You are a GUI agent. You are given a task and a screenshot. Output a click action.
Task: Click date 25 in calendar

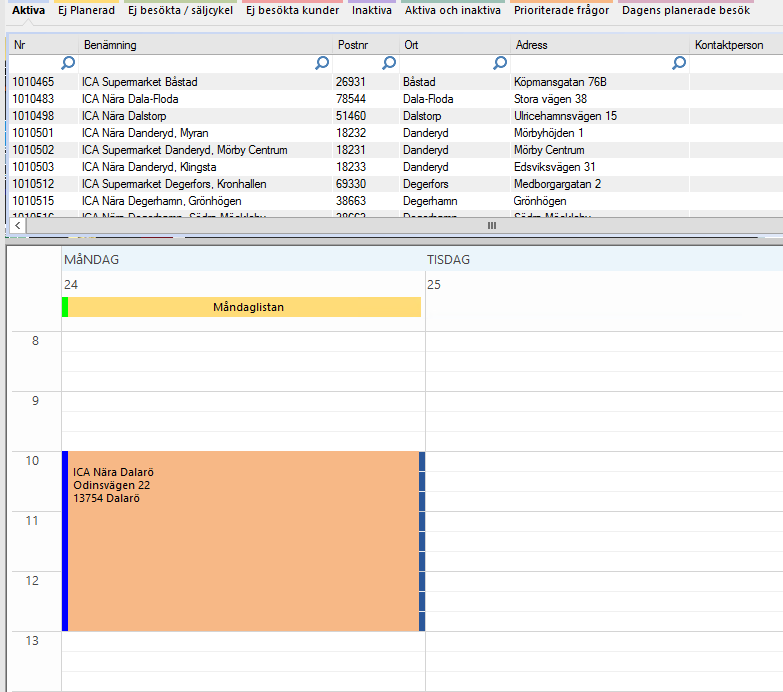pyautogui.click(x=433, y=285)
